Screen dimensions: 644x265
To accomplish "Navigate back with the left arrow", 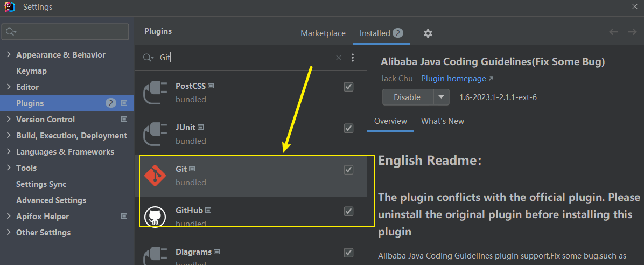I will click(x=614, y=32).
